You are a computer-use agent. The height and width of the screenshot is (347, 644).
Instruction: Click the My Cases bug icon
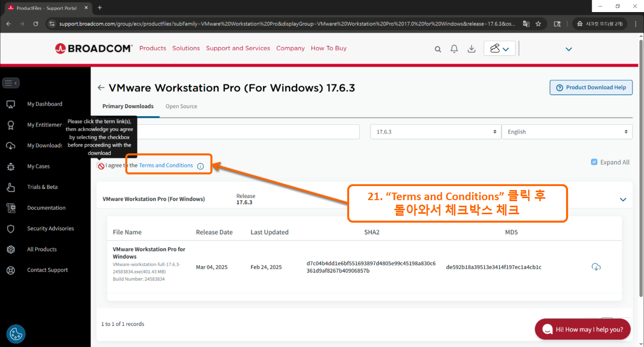(11, 166)
